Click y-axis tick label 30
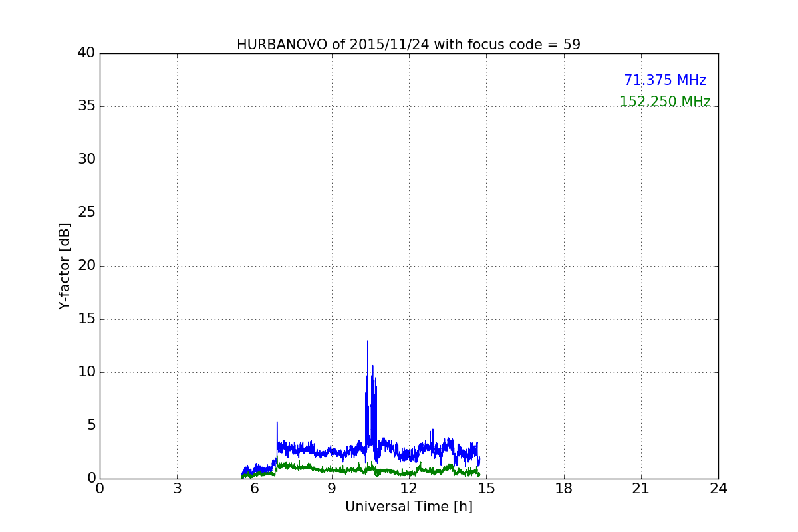This screenshot has height=532, width=798. click(x=86, y=160)
